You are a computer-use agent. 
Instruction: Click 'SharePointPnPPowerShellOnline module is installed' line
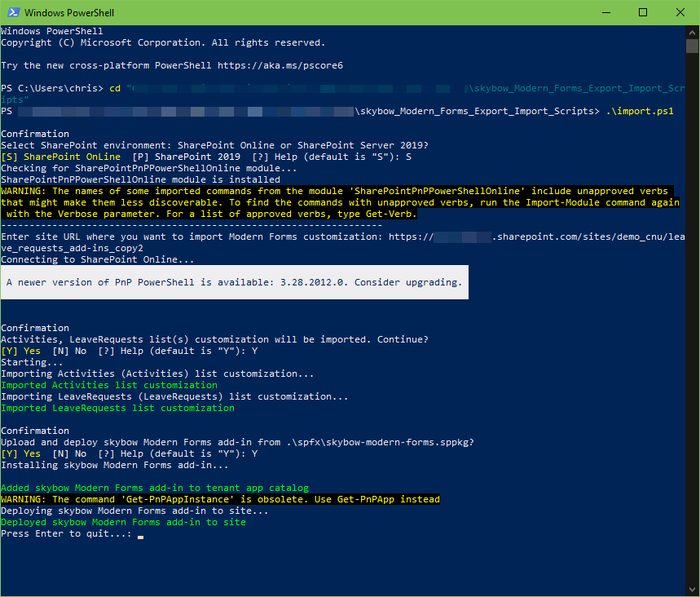[x=141, y=179]
